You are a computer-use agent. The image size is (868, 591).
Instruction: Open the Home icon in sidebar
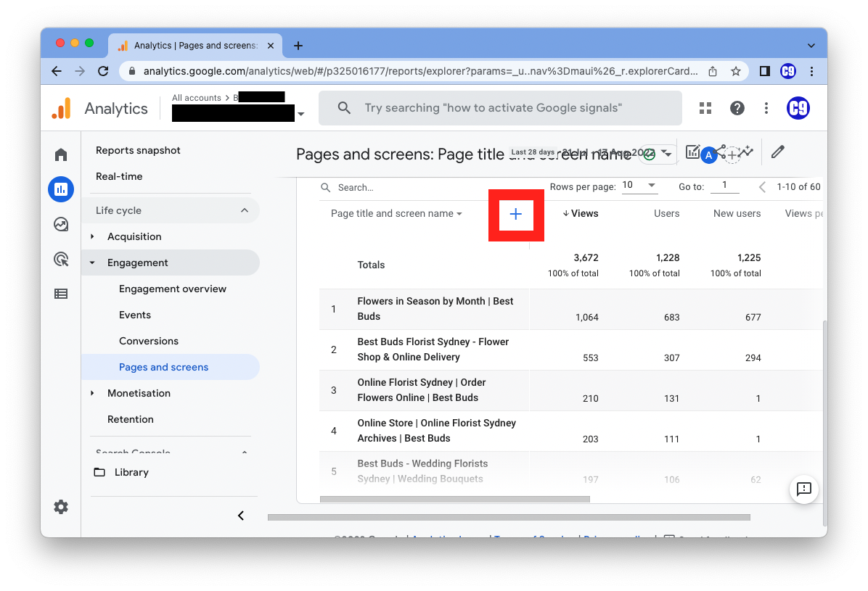pos(61,154)
